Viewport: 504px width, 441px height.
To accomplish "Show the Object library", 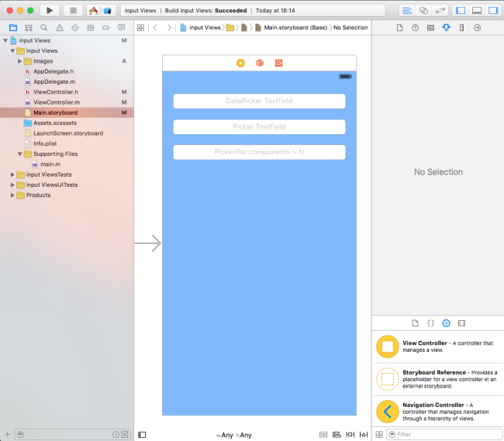I will [446, 323].
